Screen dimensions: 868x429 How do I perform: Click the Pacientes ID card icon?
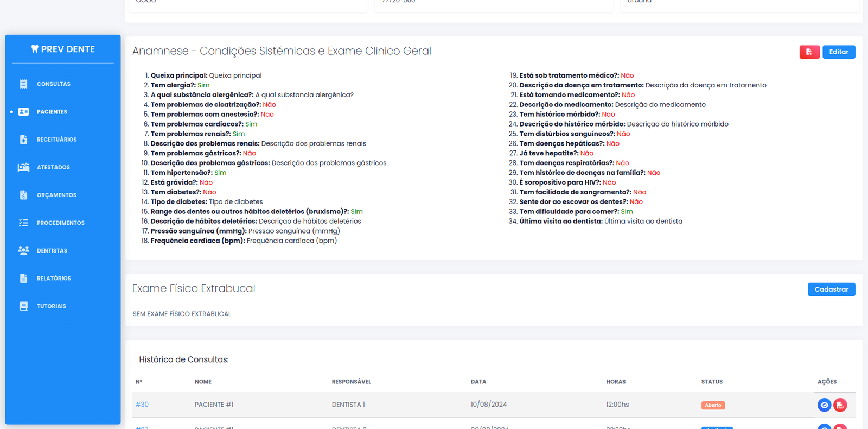[x=23, y=112]
